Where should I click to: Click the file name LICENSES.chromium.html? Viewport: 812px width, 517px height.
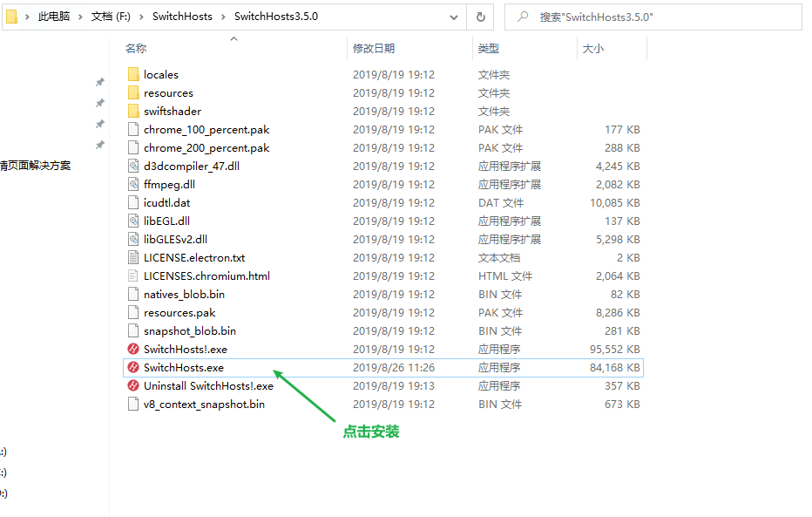[x=207, y=276]
